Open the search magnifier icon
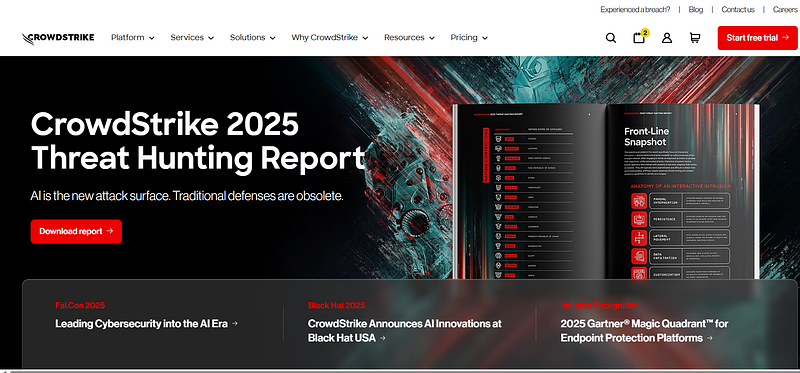800x373 pixels. pyautogui.click(x=611, y=38)
